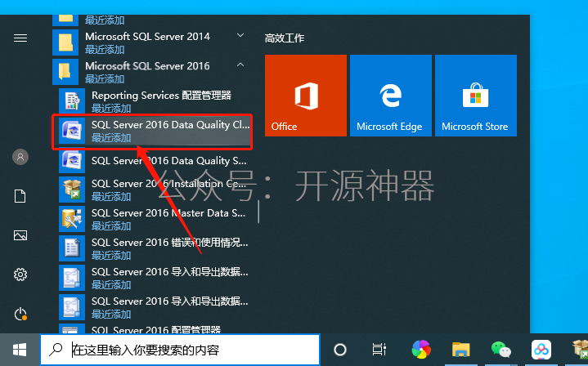Open Cortana circle on taskbar
This screenshot has width=588, height=366.
tap(340, 350)
